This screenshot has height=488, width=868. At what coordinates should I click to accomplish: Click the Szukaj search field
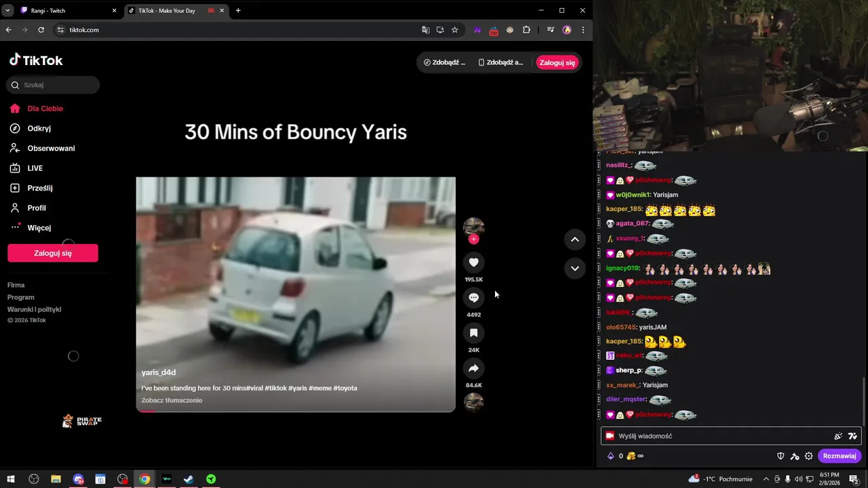(53, 85)
